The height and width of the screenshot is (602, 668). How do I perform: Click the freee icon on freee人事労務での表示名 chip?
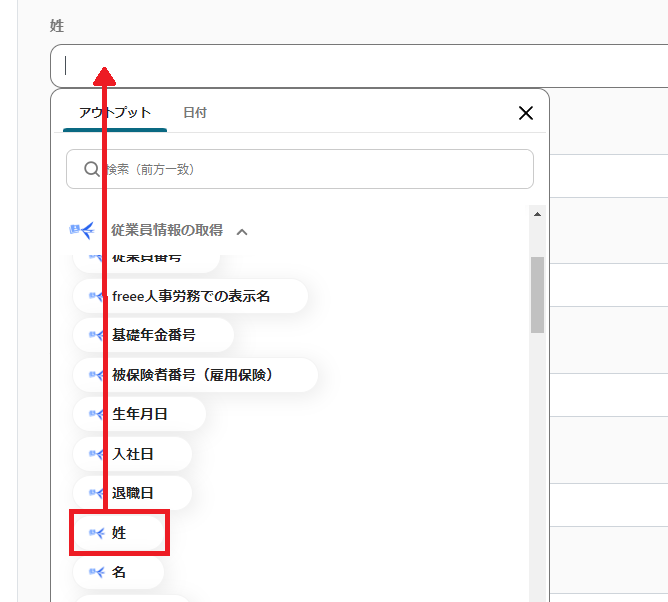click(96, 297)
